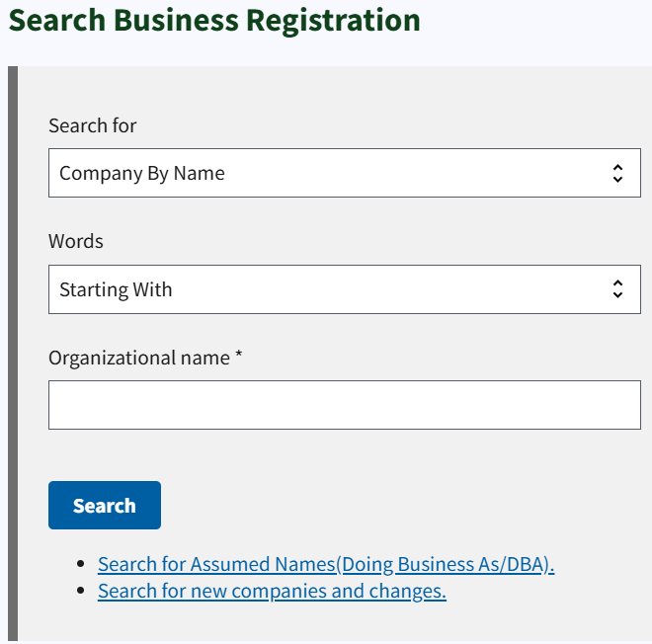Select the 'Company By Name' selected value text
The height and width of the screenshot is (644, 652).
point(142,173)
